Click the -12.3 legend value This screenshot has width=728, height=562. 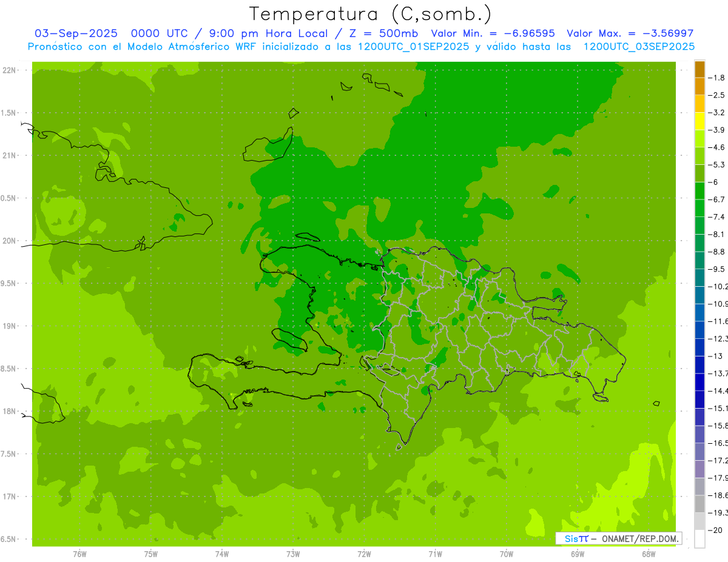(718, 338)
